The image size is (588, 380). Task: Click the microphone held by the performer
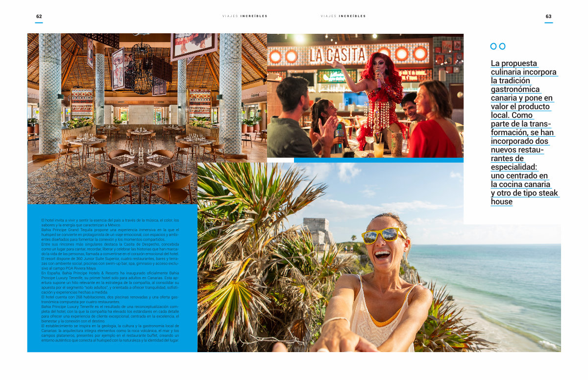(x=378, y=78)
